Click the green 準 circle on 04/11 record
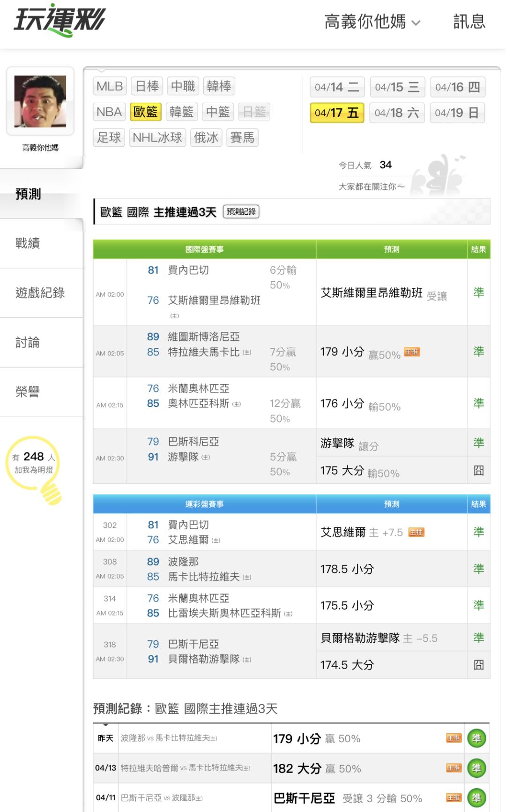Screen dimensions: 506x812 (477, 798)
